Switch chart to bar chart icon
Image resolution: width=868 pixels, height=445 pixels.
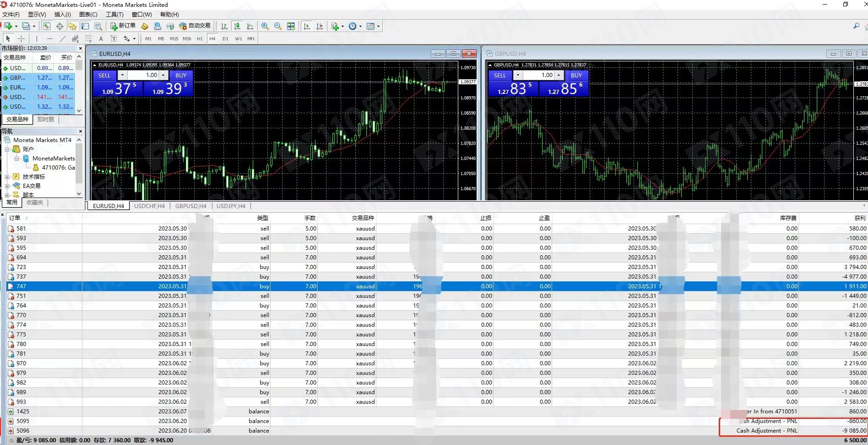point(224,26)
